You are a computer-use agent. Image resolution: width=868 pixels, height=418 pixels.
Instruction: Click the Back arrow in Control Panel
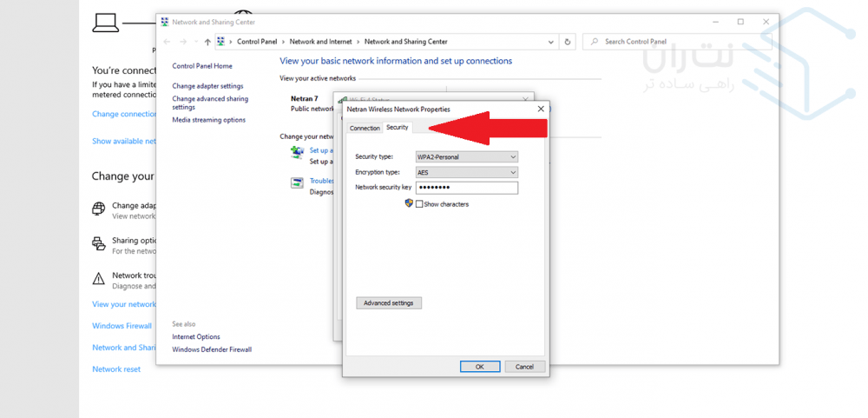(167, 42)
